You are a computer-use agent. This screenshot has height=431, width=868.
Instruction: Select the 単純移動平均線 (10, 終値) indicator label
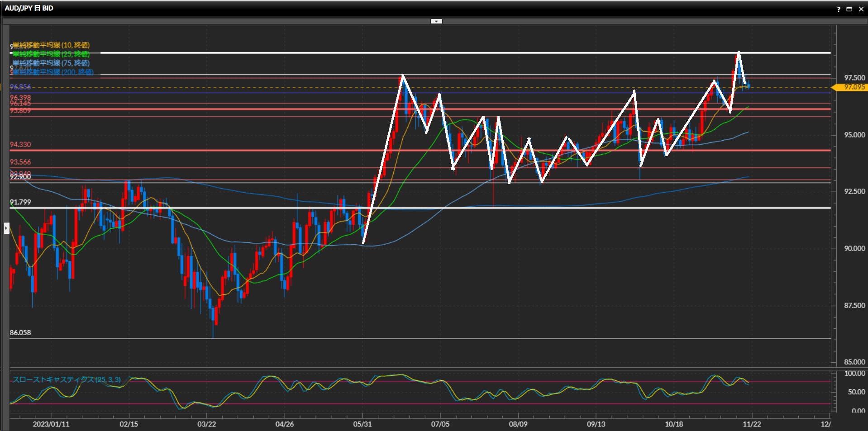click(51, 45)
